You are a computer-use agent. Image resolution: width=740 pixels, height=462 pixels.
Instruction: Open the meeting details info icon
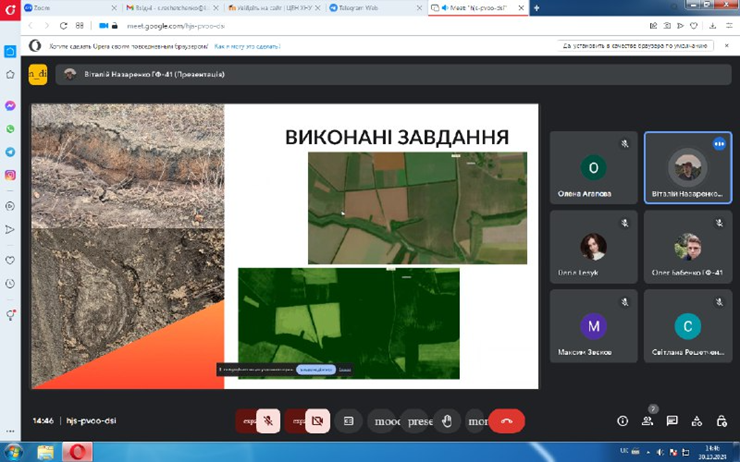(x=623, y=421)
